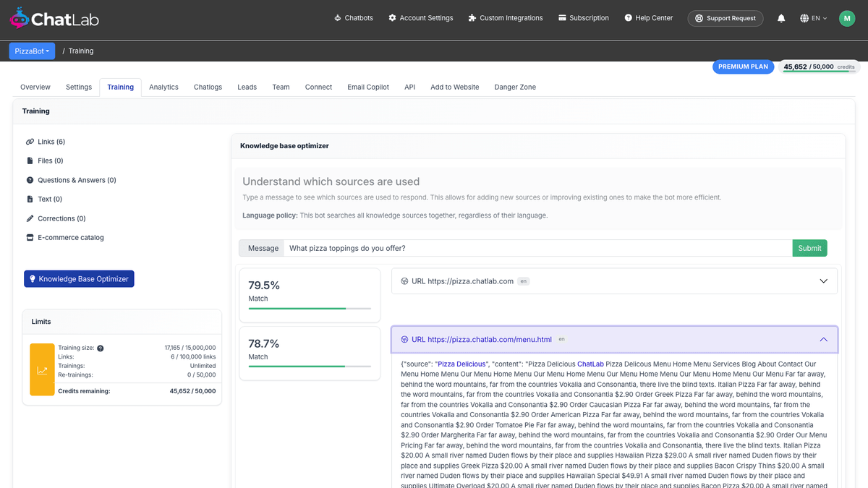Click the en tag beside pizza.chatlab.com

pyautogui.click(x=524, y=281)
